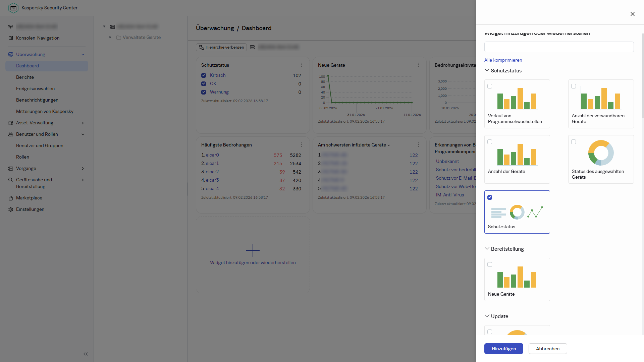Screen dimensions: 644x362
Task: Check the Anzahl der Geräte widget checkbox
Action: pos(490,142)
